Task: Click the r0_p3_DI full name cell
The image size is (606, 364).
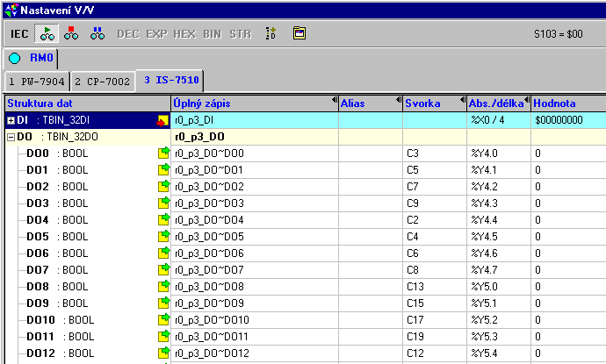Action: tap(255, 120)
